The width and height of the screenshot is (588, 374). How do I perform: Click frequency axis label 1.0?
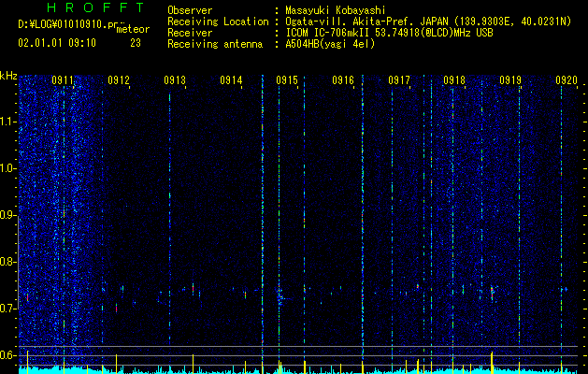coord(8,168)
